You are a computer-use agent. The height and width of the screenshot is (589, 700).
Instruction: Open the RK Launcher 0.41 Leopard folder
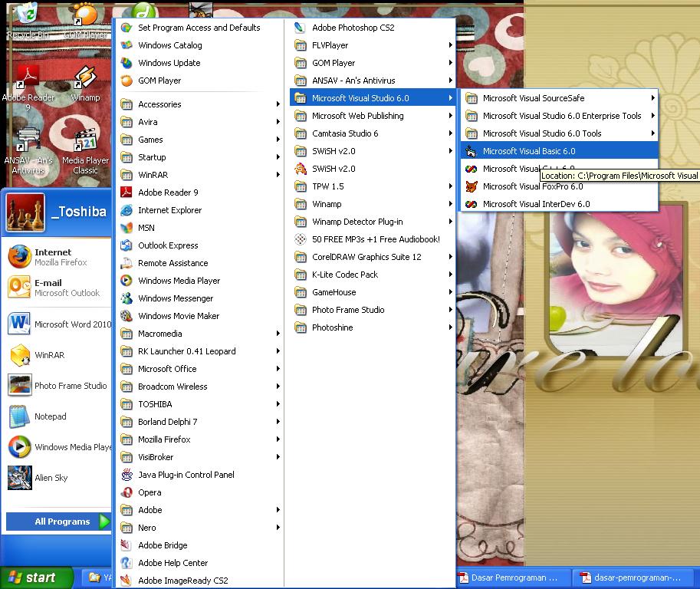[x=200, y=351]
